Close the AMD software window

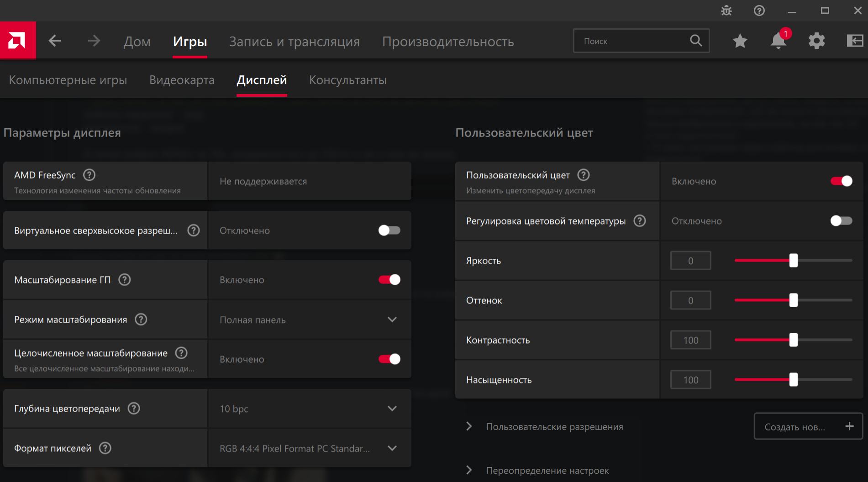click(857, 10)
